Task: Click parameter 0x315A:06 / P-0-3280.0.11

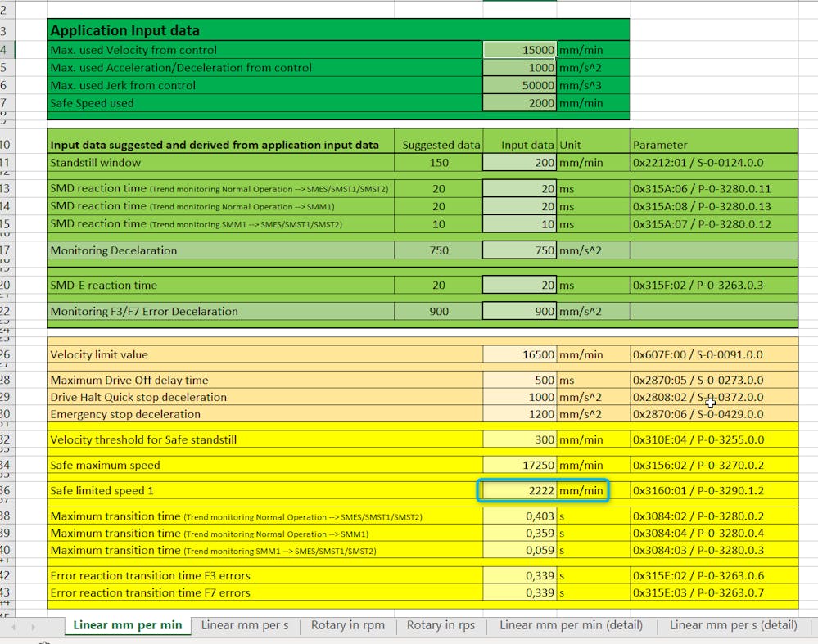Action: [702, 189]
